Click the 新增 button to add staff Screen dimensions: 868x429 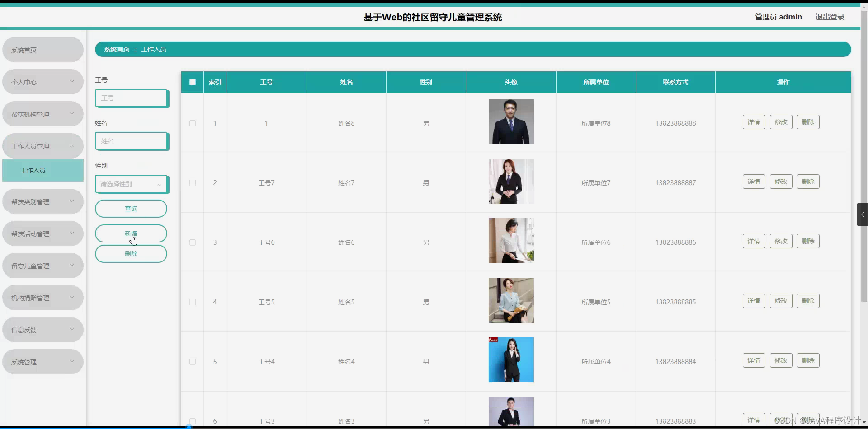[131, 233]
